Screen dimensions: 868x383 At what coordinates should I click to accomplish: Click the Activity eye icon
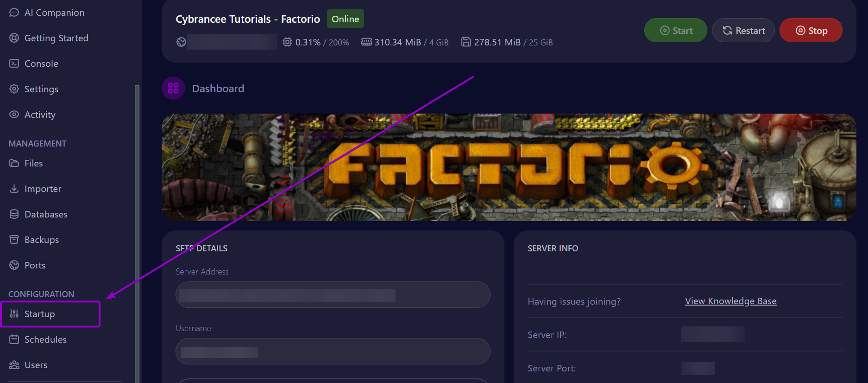coord(14,115)
